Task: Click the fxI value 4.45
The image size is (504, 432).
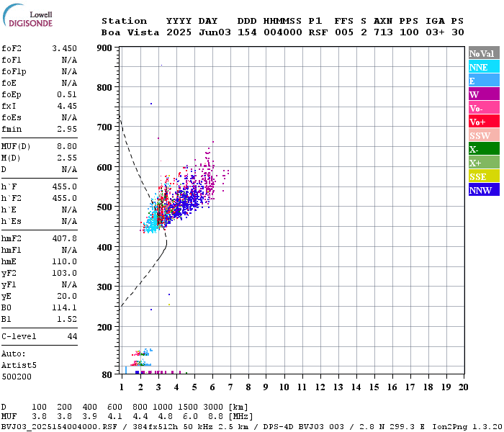Action: [67, 106]
